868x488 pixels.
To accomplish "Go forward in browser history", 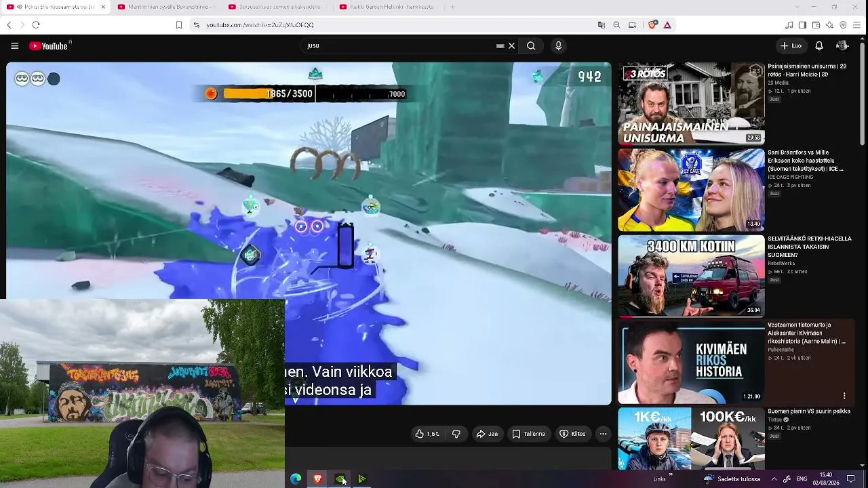I will pos(22,25).
